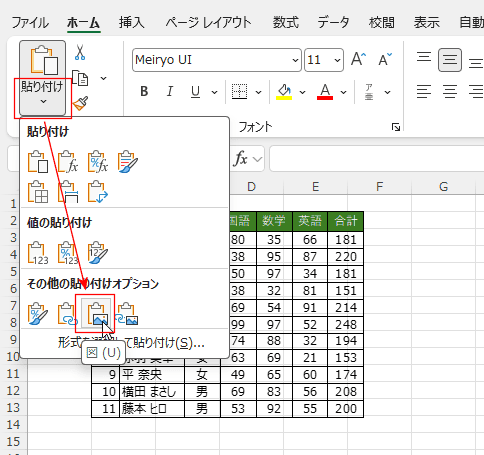Expand the Copy button dropdown arrow
Viewport: 484px width, 455px height.
[104, 78]
